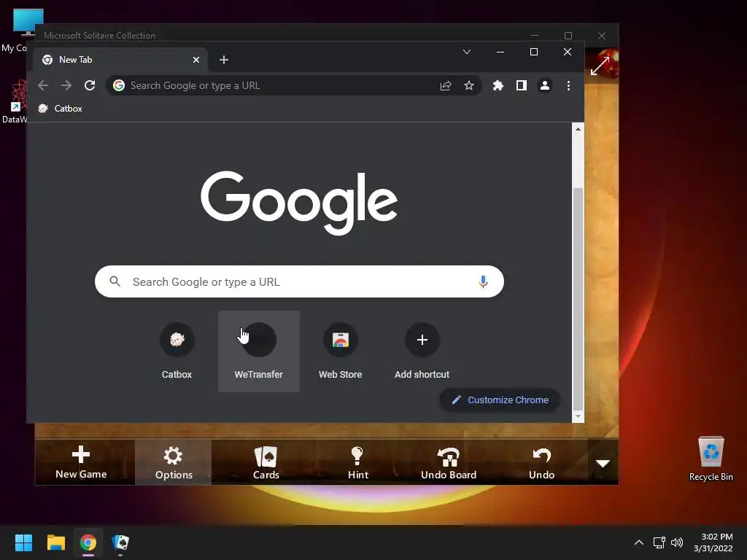The height and width of the screenshot is (560, 747).
Task: Click the Customize Chrome button
Action: click(500, 400)
